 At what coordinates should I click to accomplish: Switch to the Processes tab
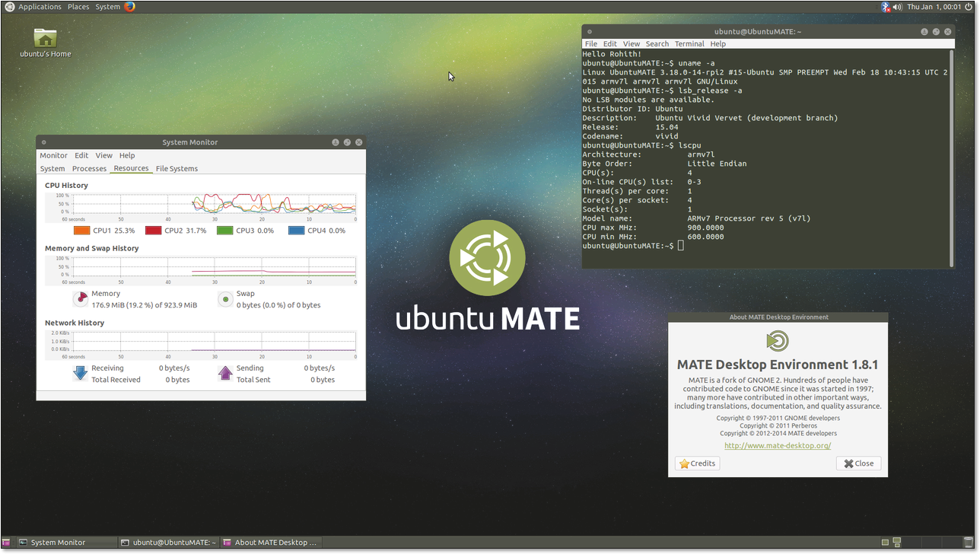tap(89, 168)
